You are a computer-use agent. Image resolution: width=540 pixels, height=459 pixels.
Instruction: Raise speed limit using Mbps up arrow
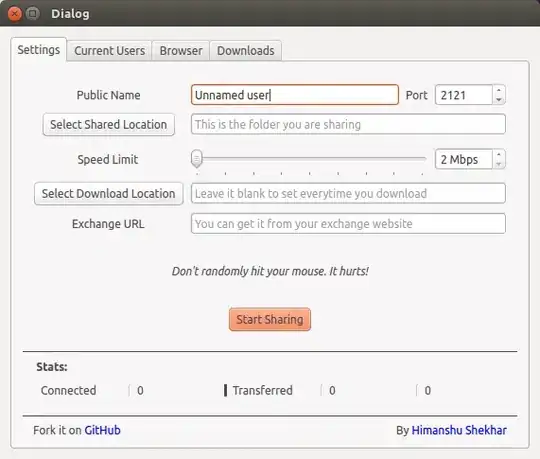pos(499,155)
